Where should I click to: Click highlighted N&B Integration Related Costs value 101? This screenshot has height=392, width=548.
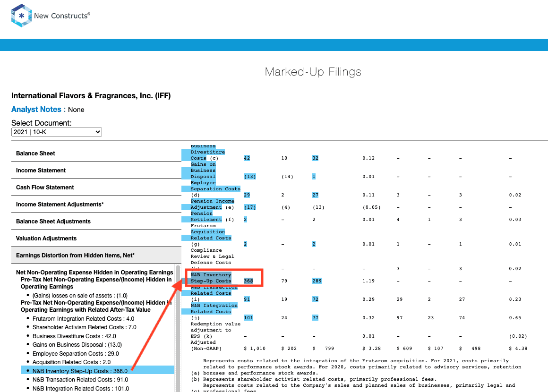pyautogui.click(x=248, y=318)
